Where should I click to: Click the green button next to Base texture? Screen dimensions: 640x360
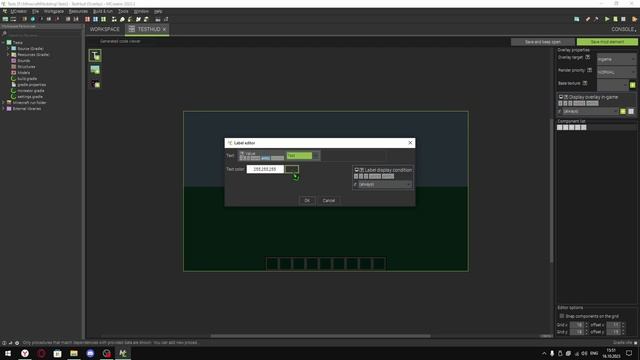(632, 85)
